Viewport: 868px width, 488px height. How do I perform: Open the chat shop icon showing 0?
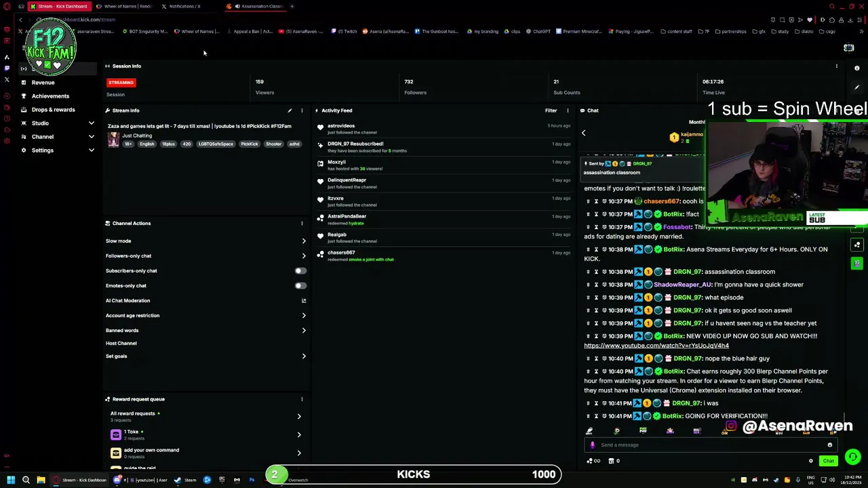(x=614, y=461)
